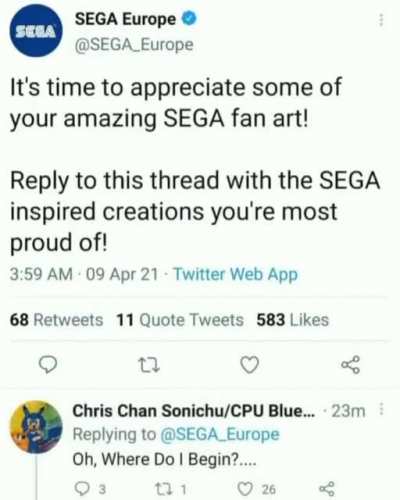The image size is (400, 500).
Task: Retweet the SEGA Europe fan art tweet
Action: (x=149, y=365)
